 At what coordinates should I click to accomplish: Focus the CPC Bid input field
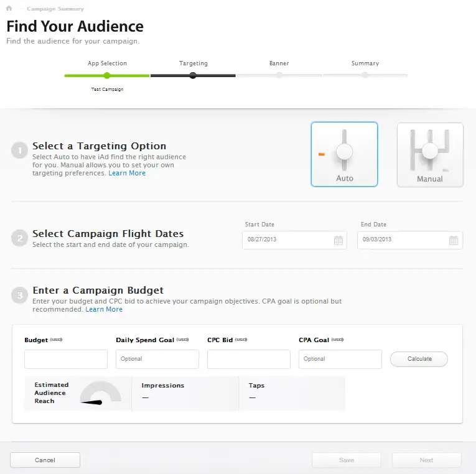pos(248,359)
